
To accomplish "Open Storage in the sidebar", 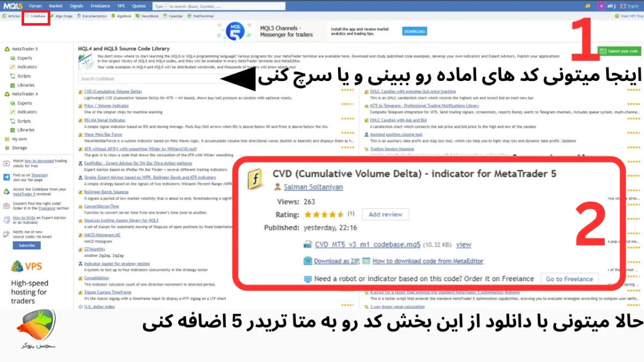I will [x=15, y=148].
